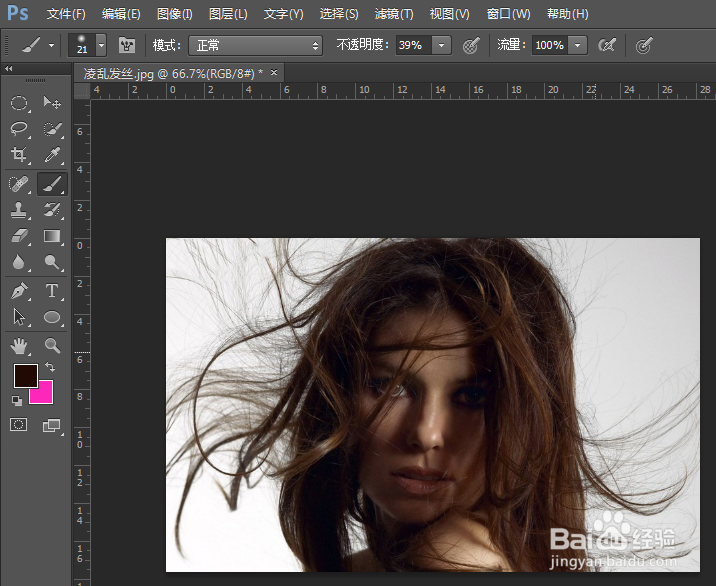Open the Photoshop Ps logo
This screenshot has width=716, height=586.
coord(18,14)
